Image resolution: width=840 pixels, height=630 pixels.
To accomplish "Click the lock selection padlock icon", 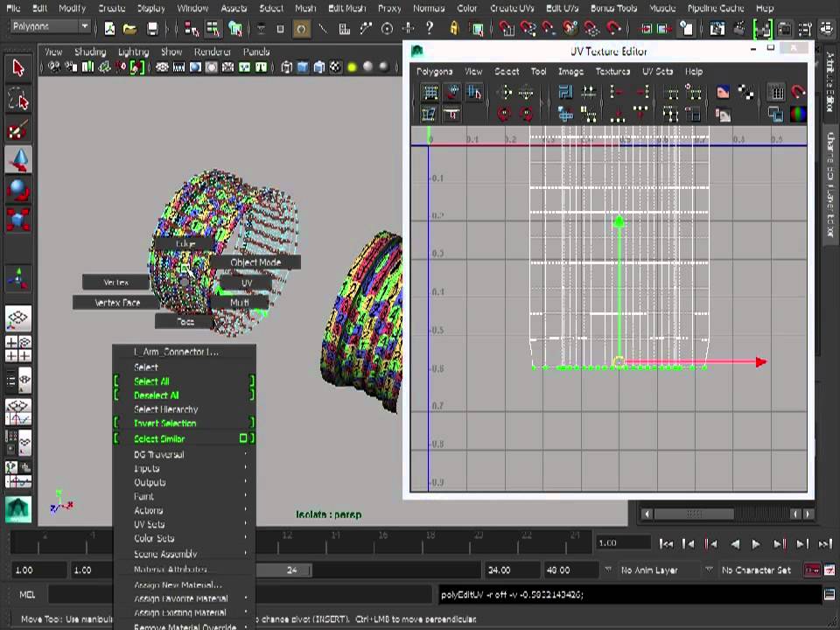I will (x=454, y=28).
